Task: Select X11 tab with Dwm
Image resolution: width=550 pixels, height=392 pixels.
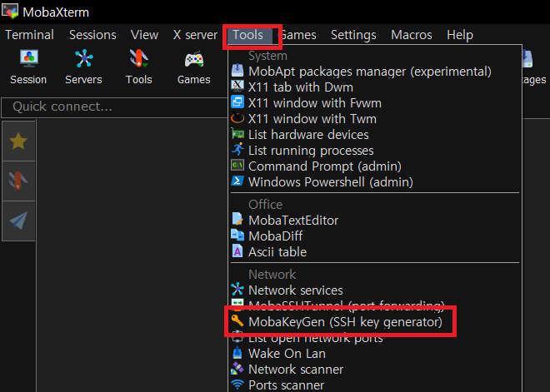Action: click(301, 87)
